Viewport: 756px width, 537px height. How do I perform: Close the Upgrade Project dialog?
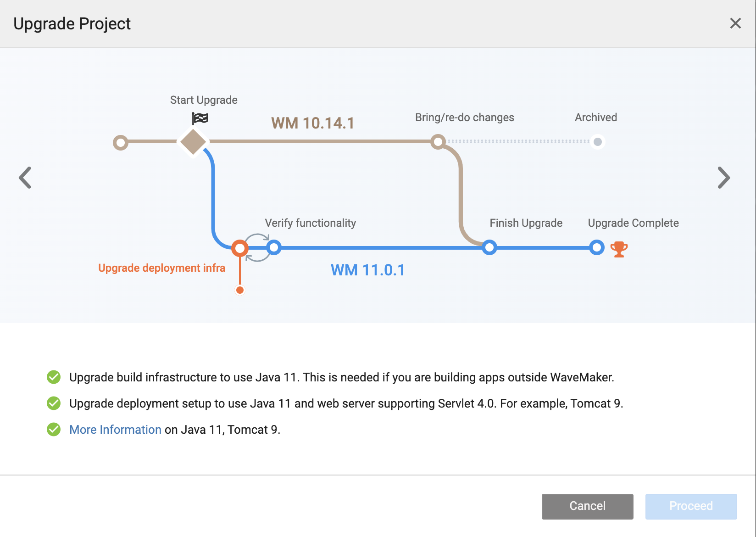click(735, 23)
